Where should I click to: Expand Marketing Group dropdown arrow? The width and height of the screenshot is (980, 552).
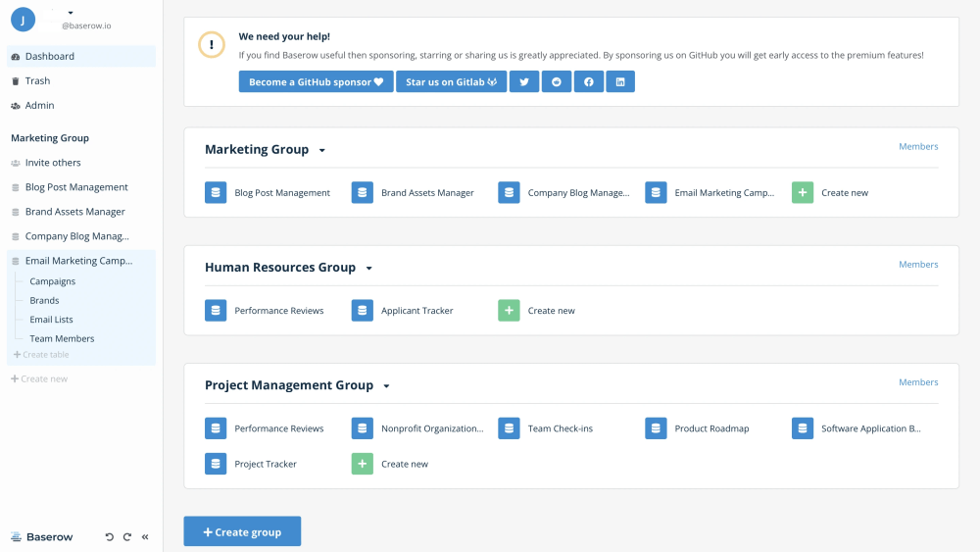(x=322, y=151)
